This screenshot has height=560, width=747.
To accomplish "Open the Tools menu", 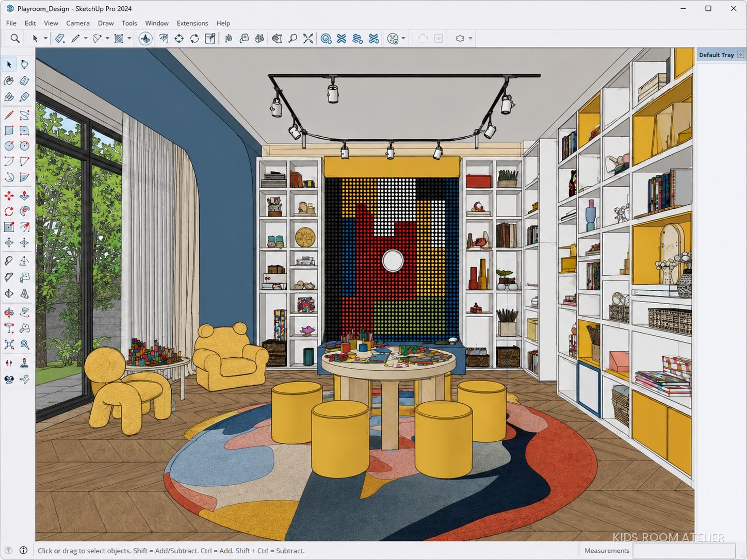I will [x=129, y=23].
